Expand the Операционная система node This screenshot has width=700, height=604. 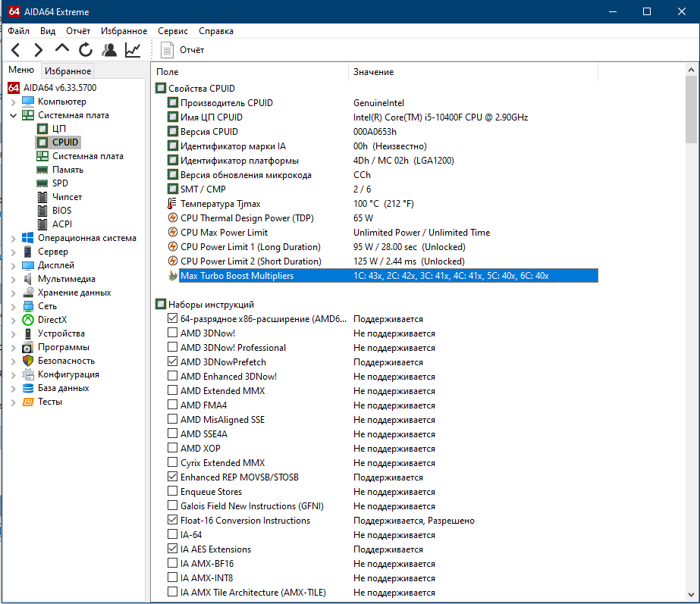click(14, 238)
